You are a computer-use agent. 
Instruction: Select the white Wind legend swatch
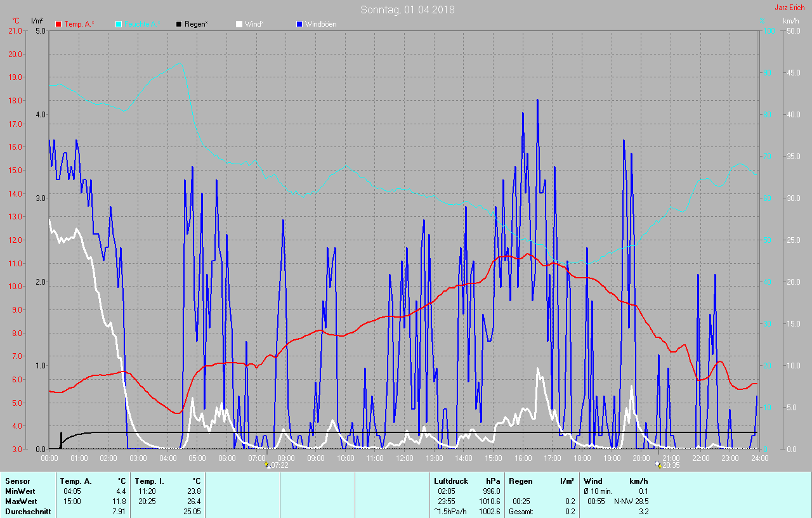click(x=239, y=24)
